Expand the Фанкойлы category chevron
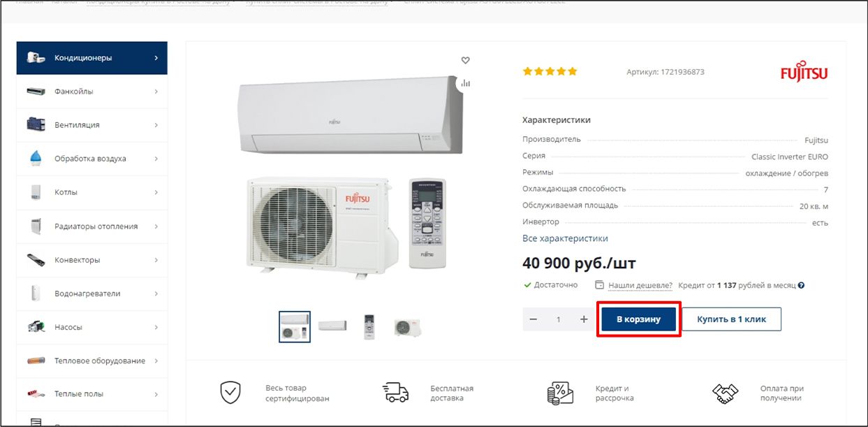This screenshot has height=427, width=868. (x=156, y=92)
